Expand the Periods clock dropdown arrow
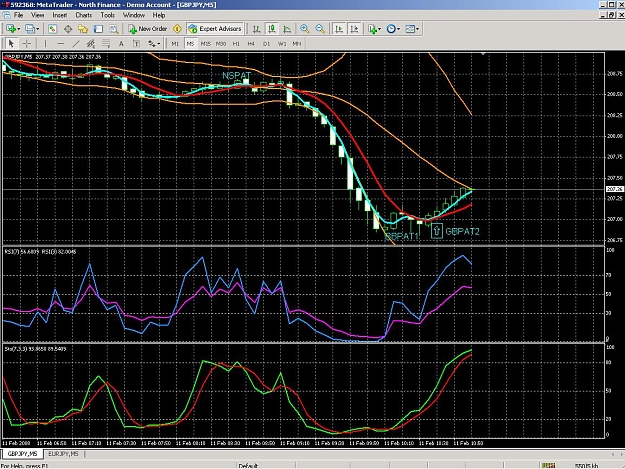The height and width of the screenshot is (469, 625). [x=399, y=29]
